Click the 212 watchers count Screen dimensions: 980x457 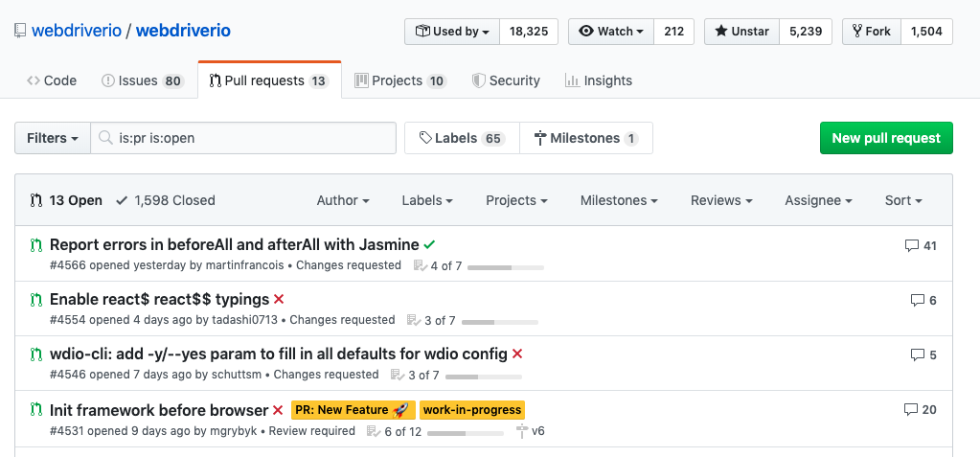click(673, 32)
